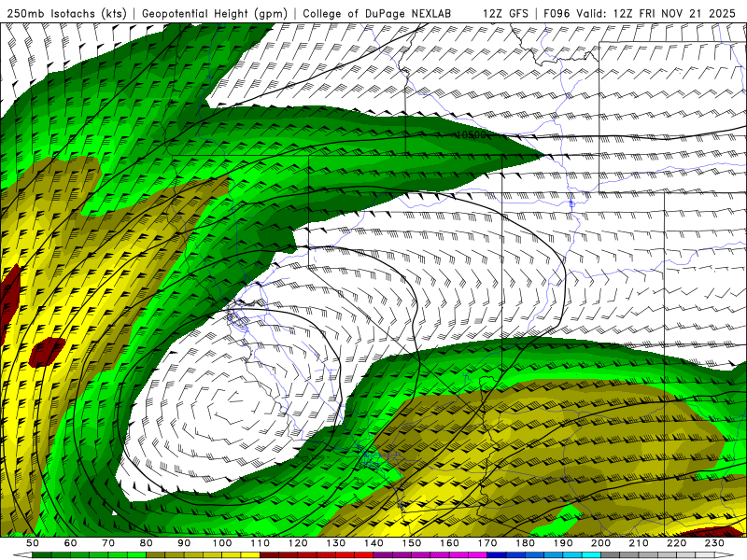Image resolution: width=747 pixels, height=560 pixels.
Task: Click the "12Z GFS" model run label
Action: coord(505,14)
